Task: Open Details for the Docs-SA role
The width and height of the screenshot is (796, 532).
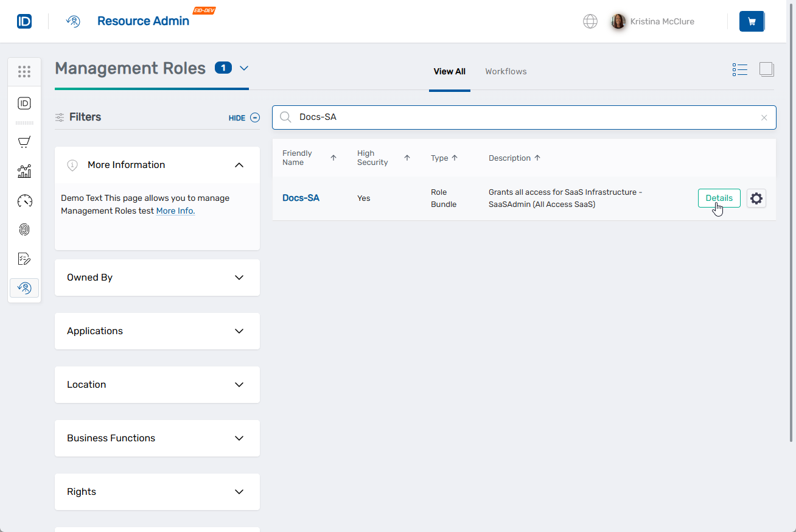Action: tap(719, 198)
